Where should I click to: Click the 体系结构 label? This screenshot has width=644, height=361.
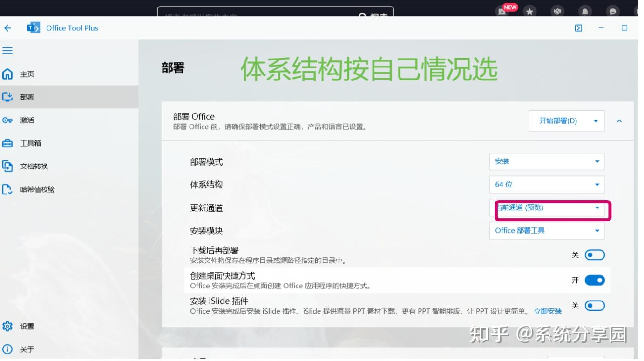pos(206,185)
